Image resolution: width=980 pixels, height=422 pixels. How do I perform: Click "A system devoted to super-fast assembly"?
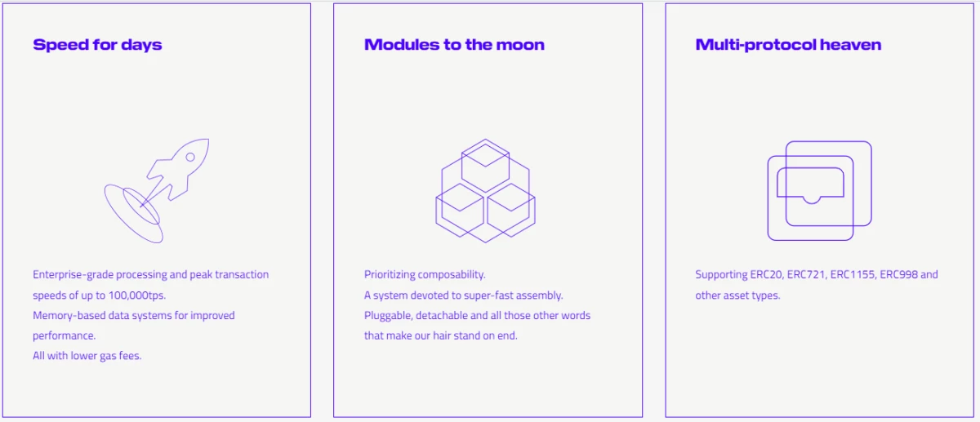coord(464,295)
